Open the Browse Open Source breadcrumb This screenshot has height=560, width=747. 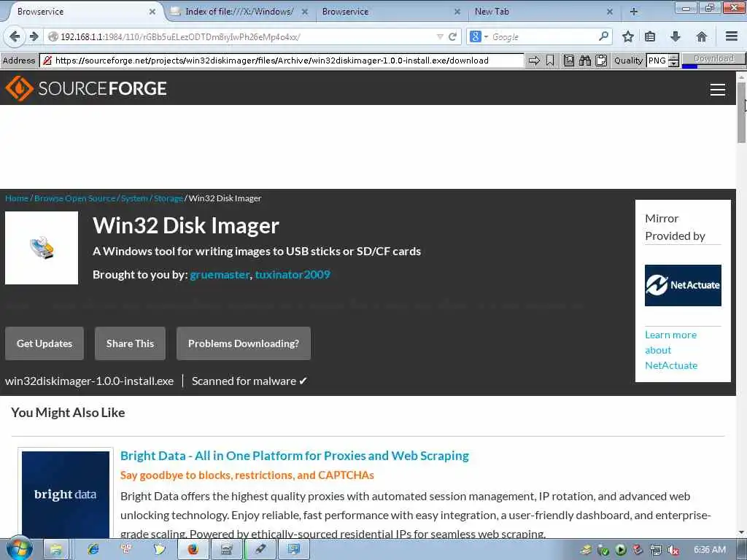75,198
